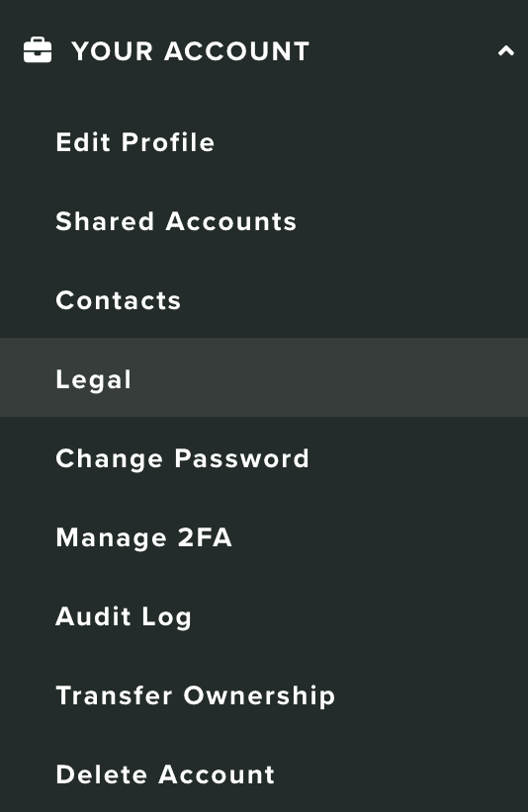Click the Edit Profile sidebar entry
Image resolution: width=528 pixels, height=812 pixels.
[264, 142]
